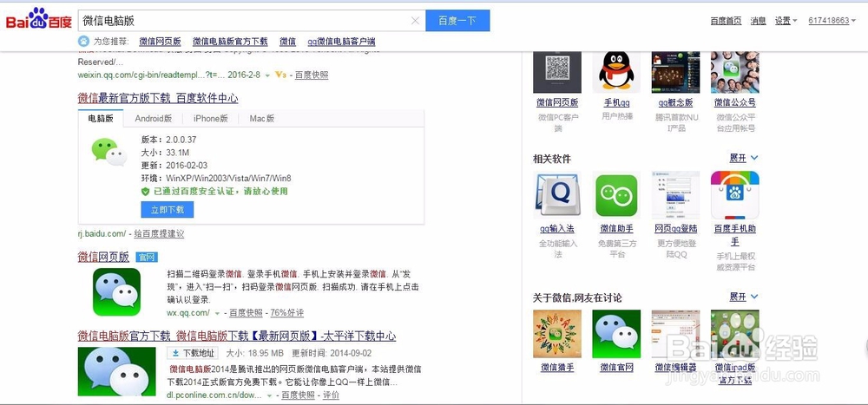Open 消息 messages
The width and height of the screenshot is (868, 405).
(758, 21)
